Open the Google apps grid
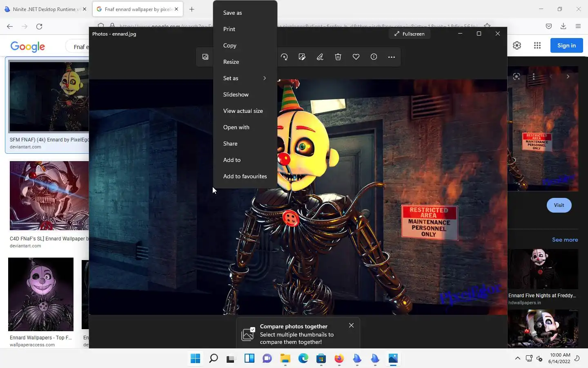This screenshot has height=368, width=588. 537,46
